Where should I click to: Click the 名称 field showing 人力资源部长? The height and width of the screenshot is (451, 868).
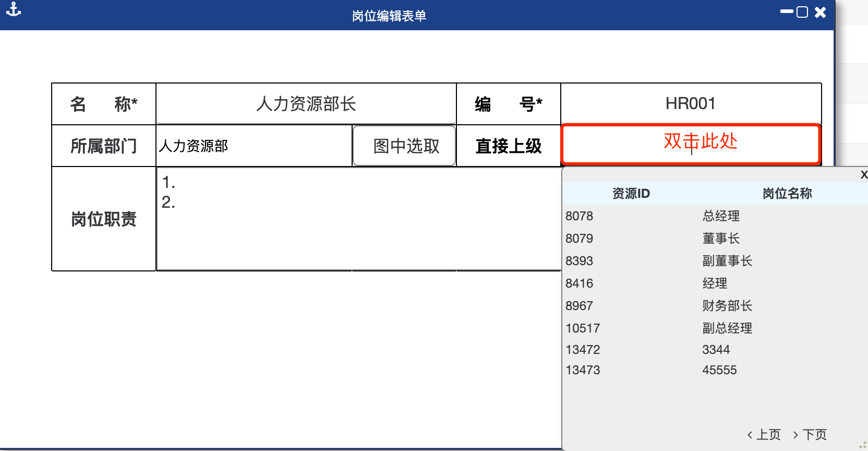tap(306, 104)
